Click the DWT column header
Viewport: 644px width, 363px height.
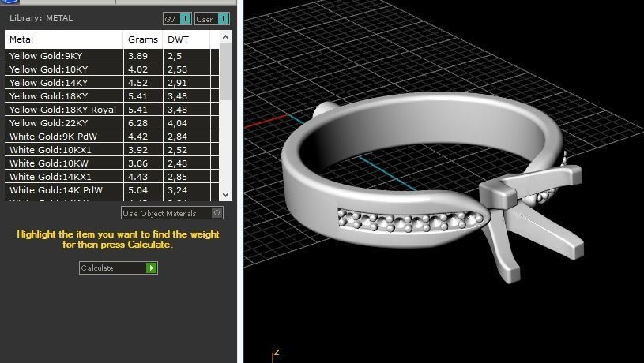186,39
